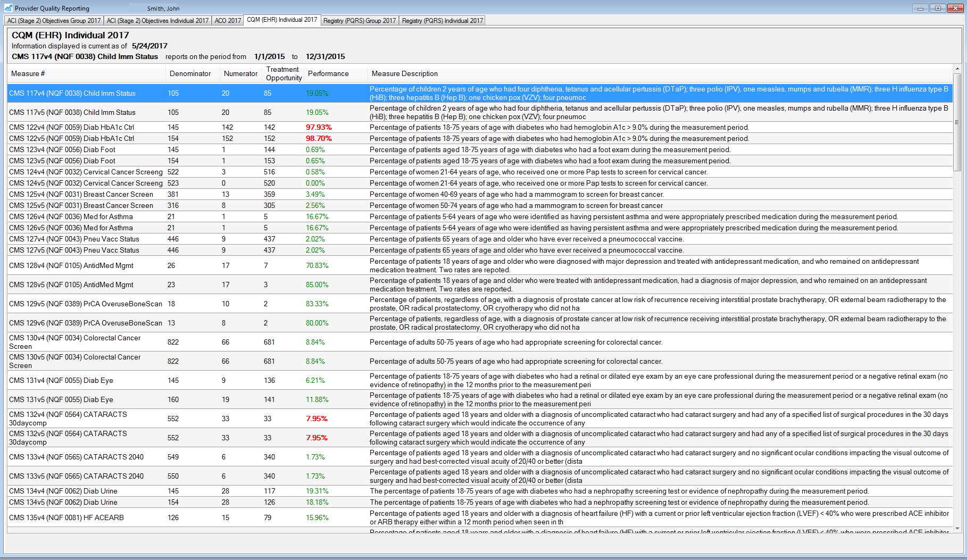Click the 1/1/2015 period start date
967x560 pixels.
(269, 57)
